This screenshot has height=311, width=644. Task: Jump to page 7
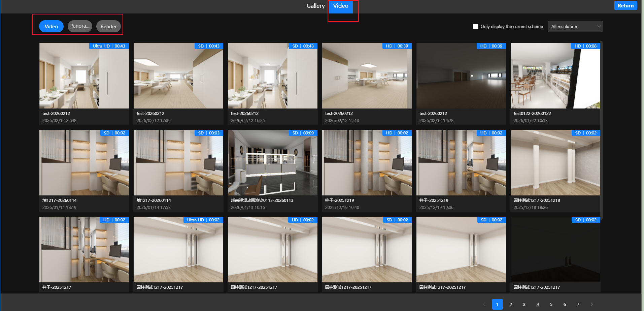[x=578, y=304]
